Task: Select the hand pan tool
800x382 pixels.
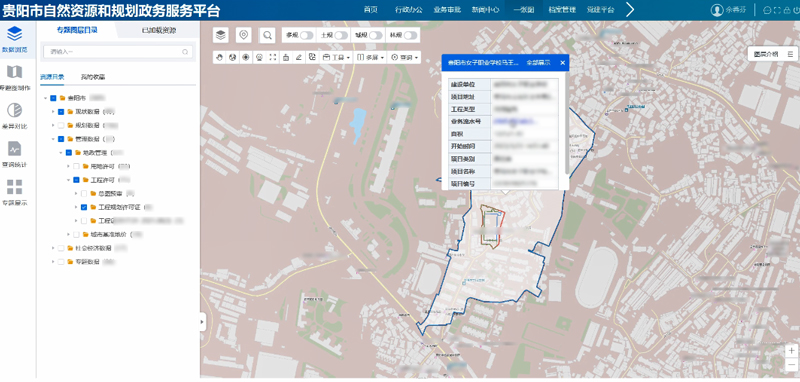Action: click(220, 58)
